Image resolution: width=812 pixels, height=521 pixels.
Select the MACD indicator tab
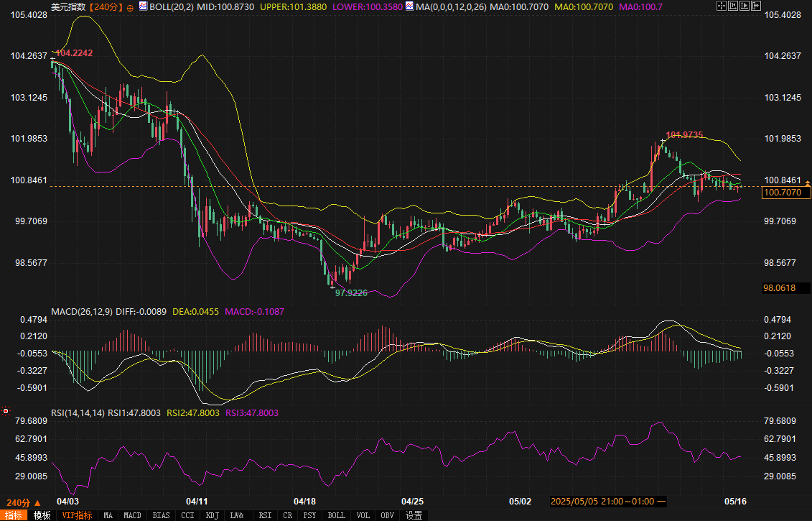[x=132, y=515]
